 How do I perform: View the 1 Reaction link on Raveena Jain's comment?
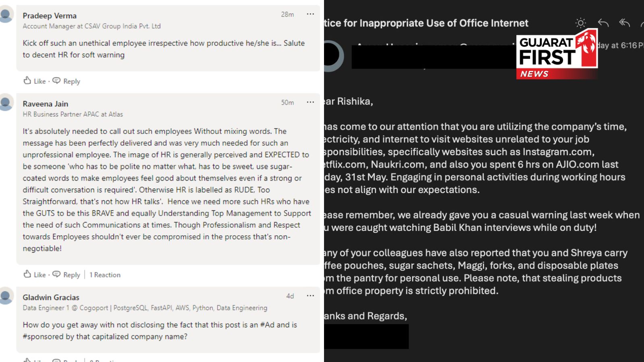(x=105, y=275)
